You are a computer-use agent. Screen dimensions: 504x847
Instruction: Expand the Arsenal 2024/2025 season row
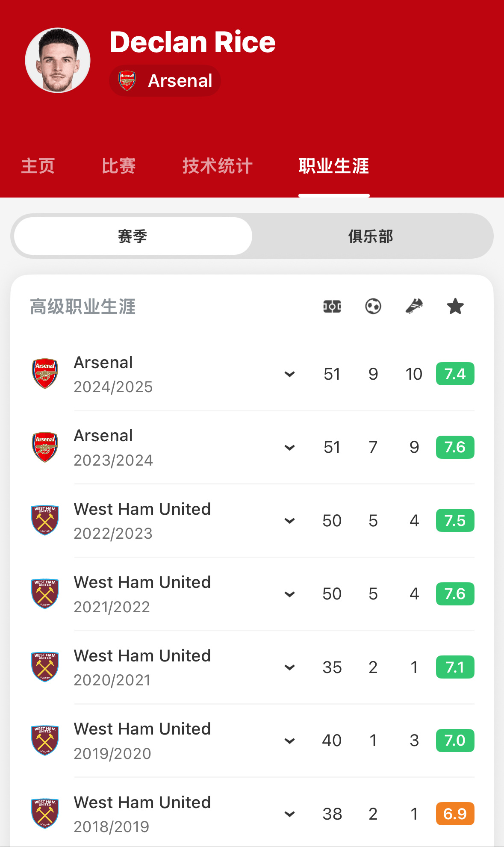coord(290,374)
